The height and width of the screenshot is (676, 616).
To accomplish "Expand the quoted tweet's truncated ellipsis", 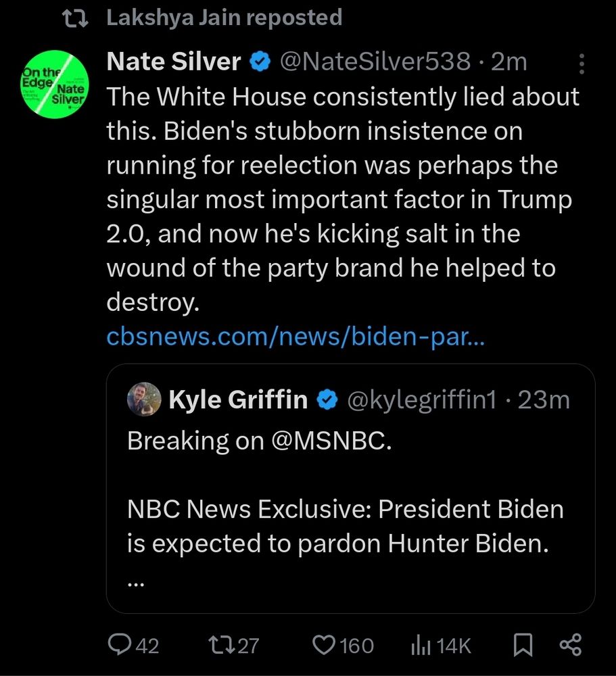I will (x=137, y=583).
